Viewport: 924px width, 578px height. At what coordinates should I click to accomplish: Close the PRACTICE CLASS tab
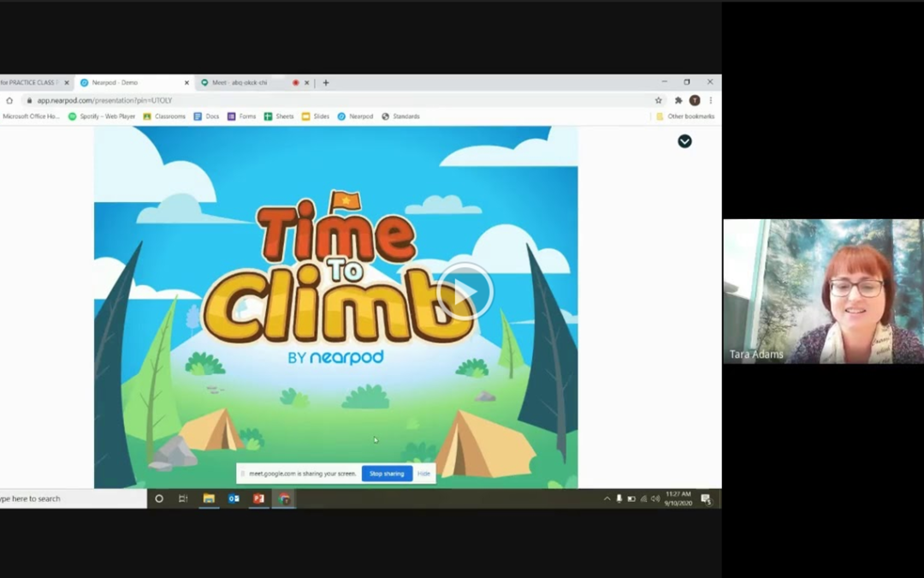pos(67,83)
